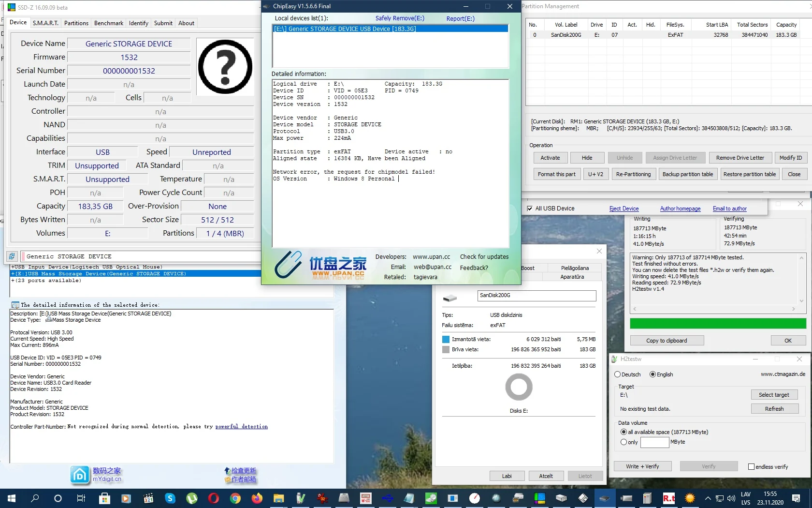Screen dimensions: 812x508
Task: Show hidden system tray icons
Action: point(708,498)
